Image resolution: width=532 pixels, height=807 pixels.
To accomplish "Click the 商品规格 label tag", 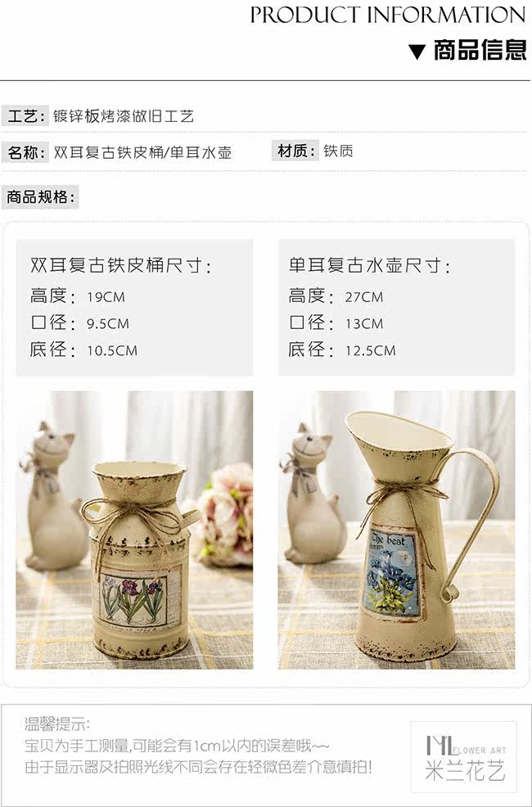I will point(40,196).
